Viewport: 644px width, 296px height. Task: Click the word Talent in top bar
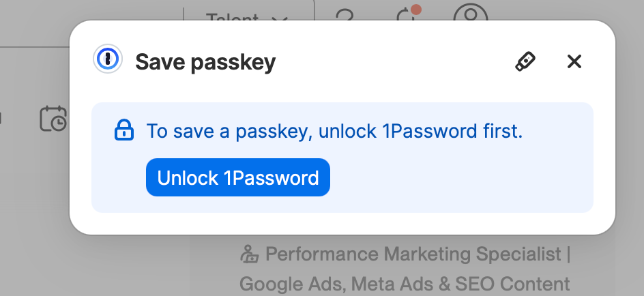(x=233, y=19)
